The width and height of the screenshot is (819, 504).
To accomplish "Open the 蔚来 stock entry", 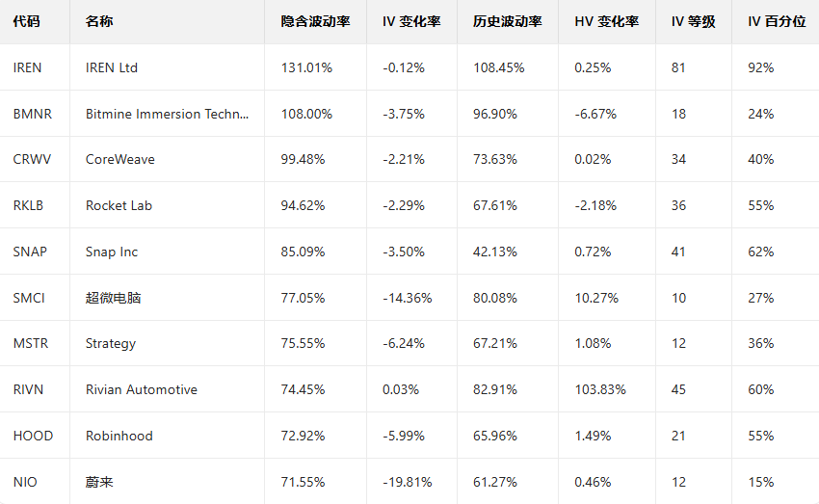I will coord(99,481).
